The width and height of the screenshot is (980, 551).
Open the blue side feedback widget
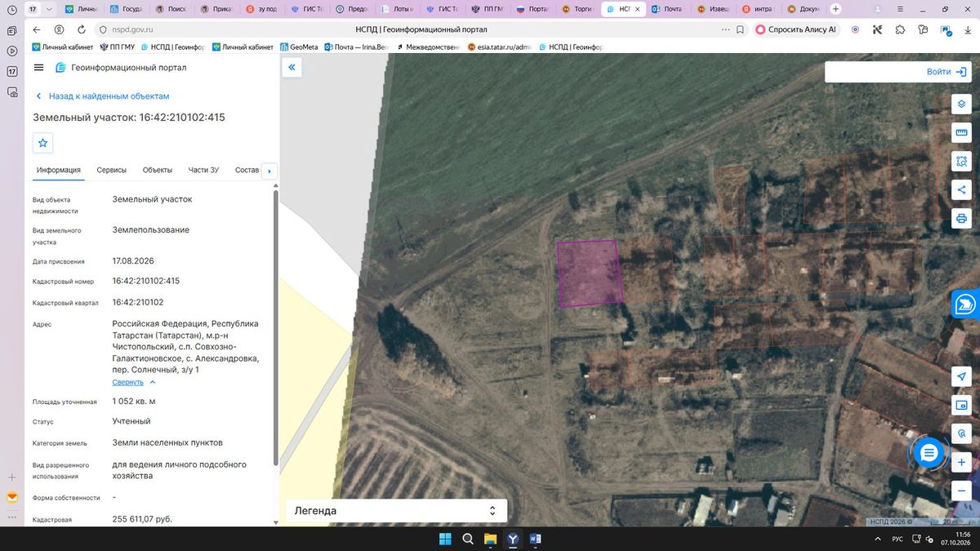click(966, 304)
